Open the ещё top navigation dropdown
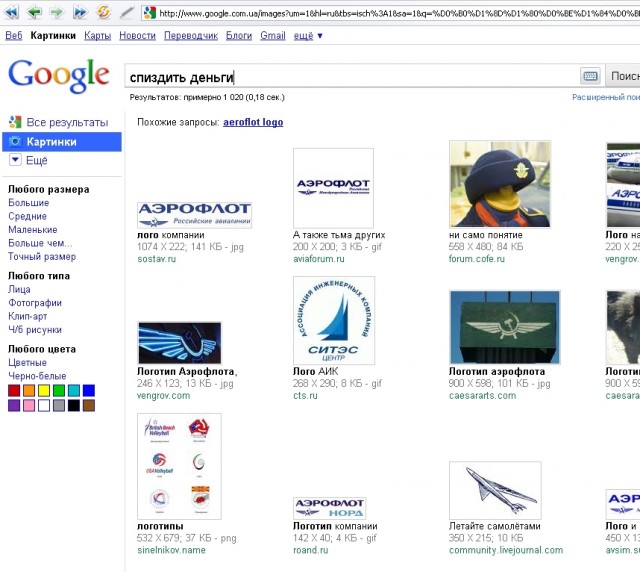The height and width of the screenshot is (572, 640). (308, 36)
